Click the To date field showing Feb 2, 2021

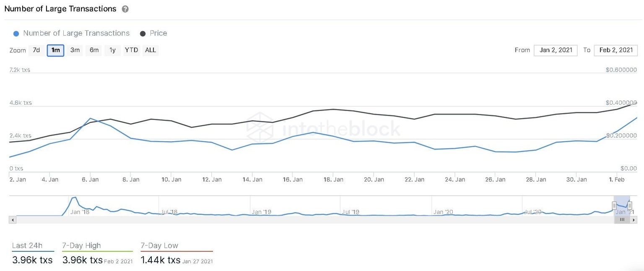pos(615,50)
